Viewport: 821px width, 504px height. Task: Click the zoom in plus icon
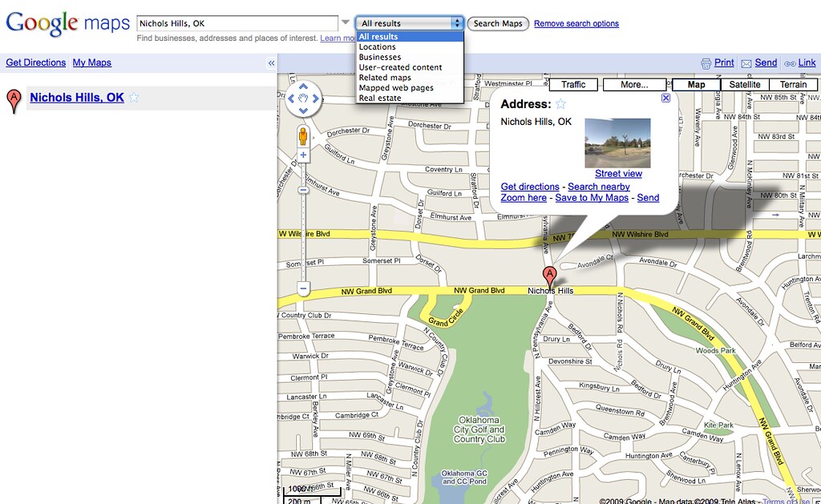click(x=304, y=154)
